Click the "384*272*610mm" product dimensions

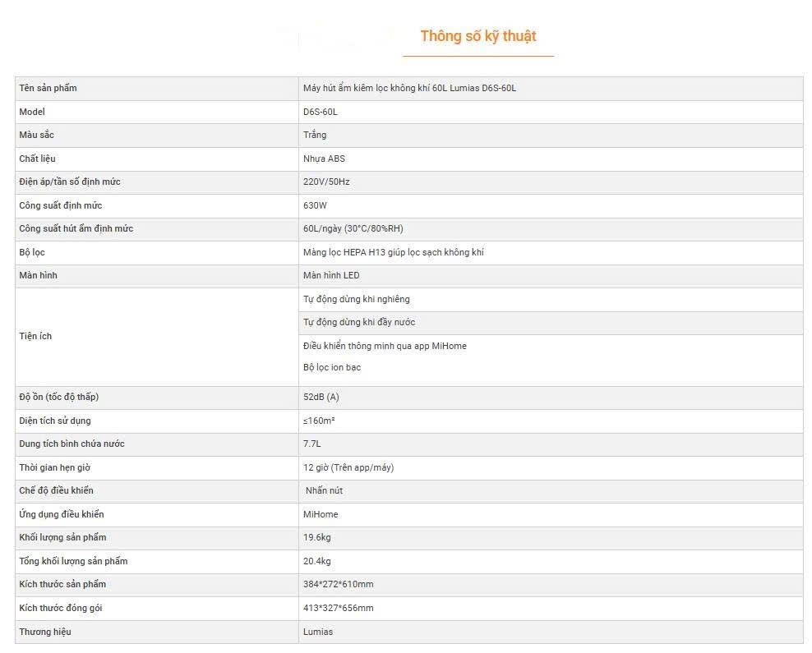click(x=338, y=584)
